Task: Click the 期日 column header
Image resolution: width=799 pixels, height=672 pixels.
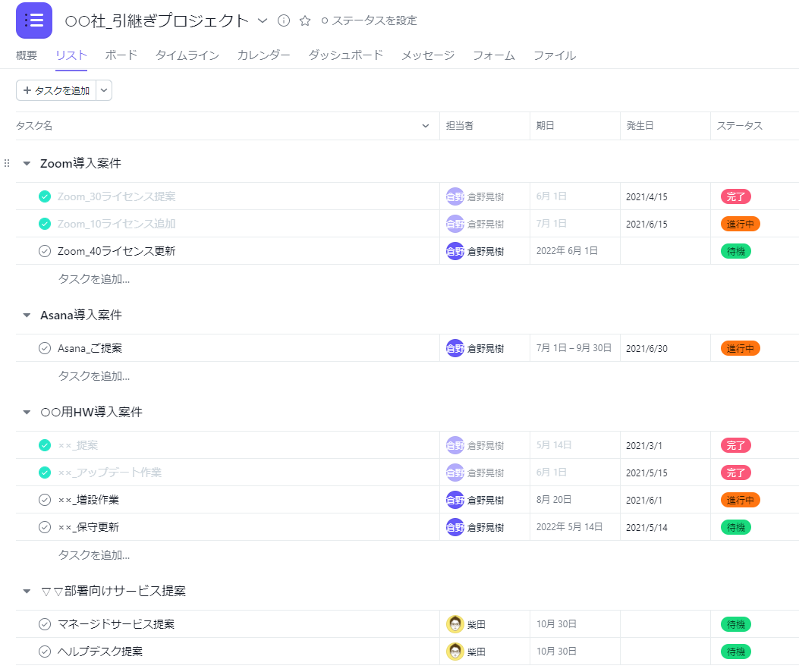Action: [575, 127]
